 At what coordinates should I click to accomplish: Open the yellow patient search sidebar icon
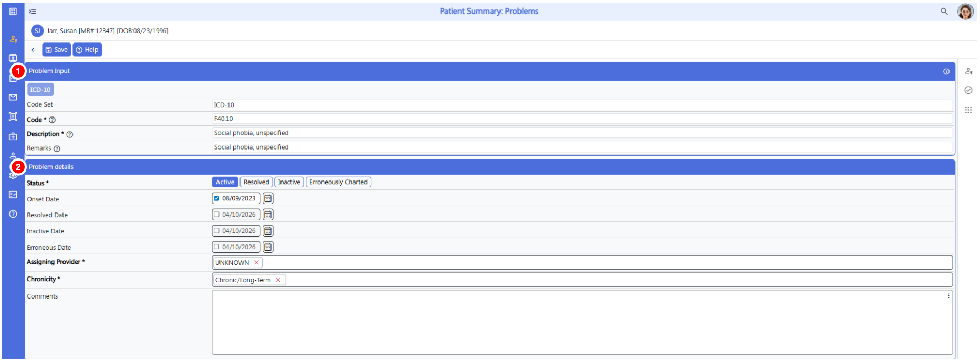coord(13,39)
